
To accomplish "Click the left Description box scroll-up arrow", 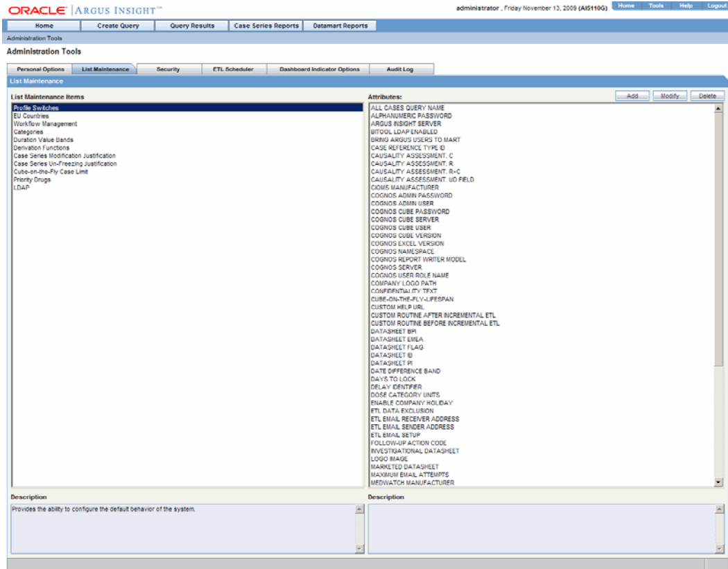I will pos(359,509).
